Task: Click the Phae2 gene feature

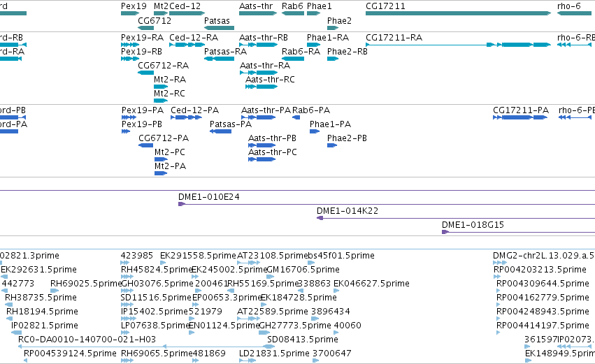Action: coord(333,28)
